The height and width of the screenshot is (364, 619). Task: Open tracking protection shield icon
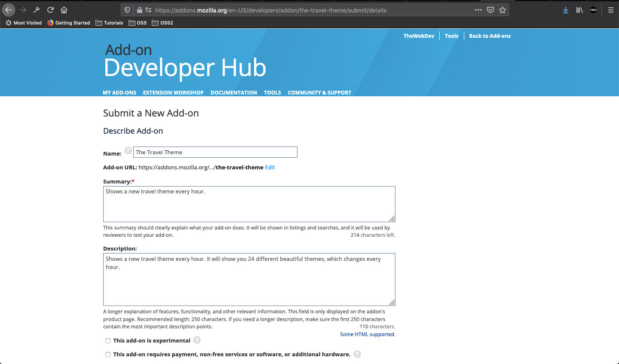(127, 10)
